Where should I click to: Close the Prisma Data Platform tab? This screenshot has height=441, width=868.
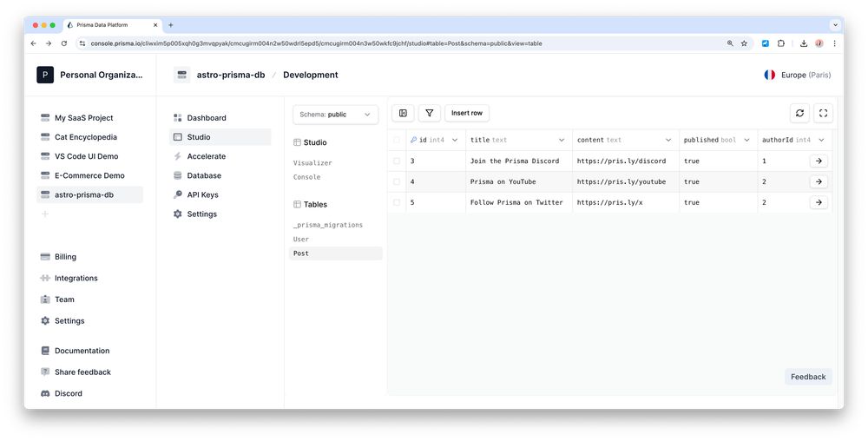(155, 25)
